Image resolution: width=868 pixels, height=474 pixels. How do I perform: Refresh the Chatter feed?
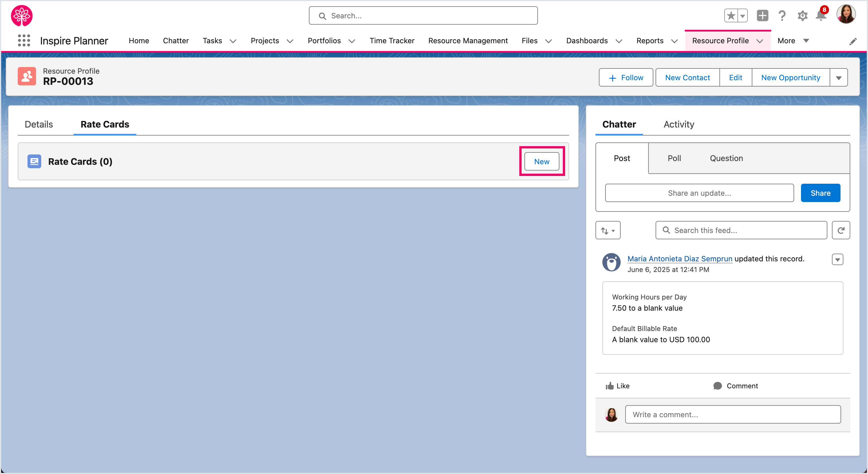coord(841,230)
